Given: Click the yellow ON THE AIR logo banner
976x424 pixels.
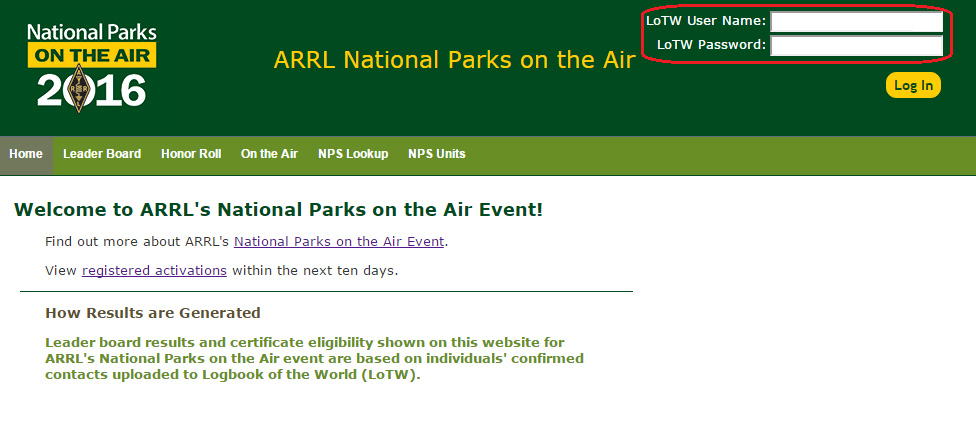Looking at the screenshot, I should [91, 55].
